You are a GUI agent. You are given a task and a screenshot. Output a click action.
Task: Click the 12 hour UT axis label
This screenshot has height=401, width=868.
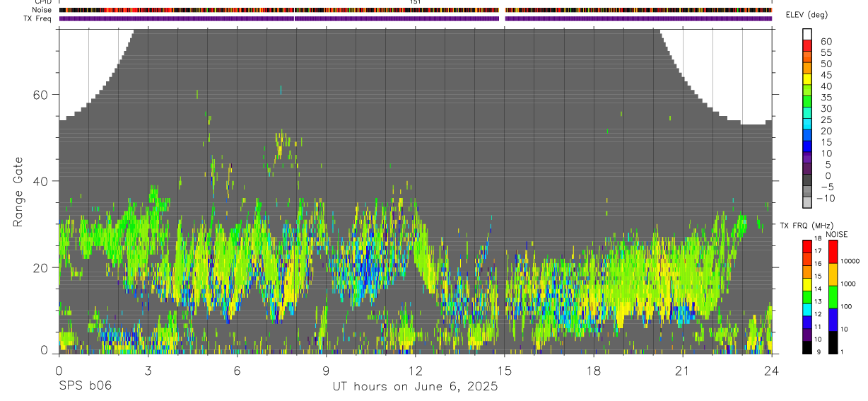[415, 371]
